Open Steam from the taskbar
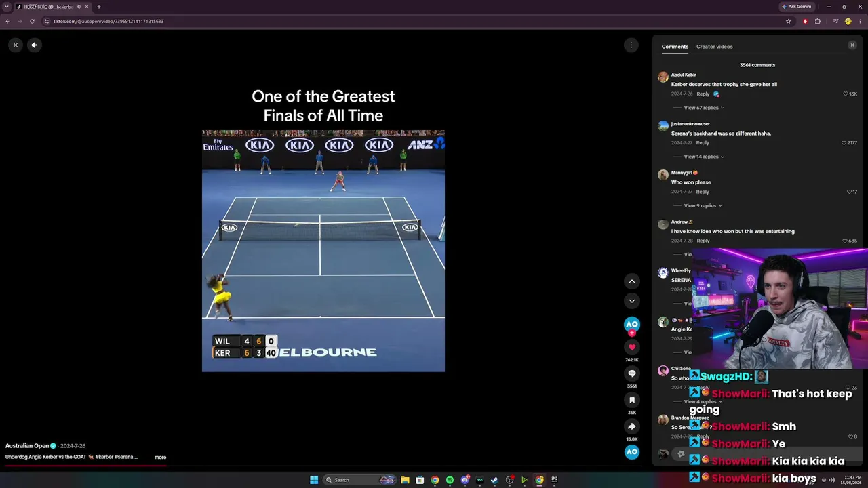 pos(494,480)
